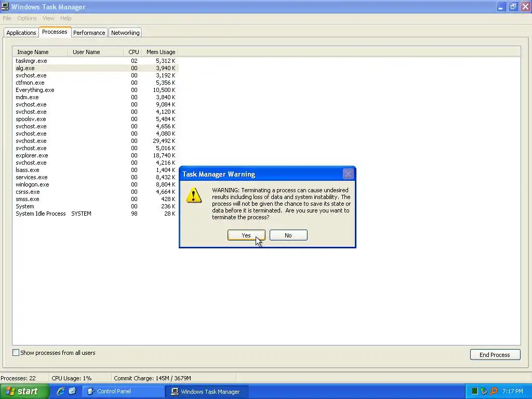This screenshot has width=532, height=399.
Task: Sort by the User Name column header
Action: click(96, 52)
